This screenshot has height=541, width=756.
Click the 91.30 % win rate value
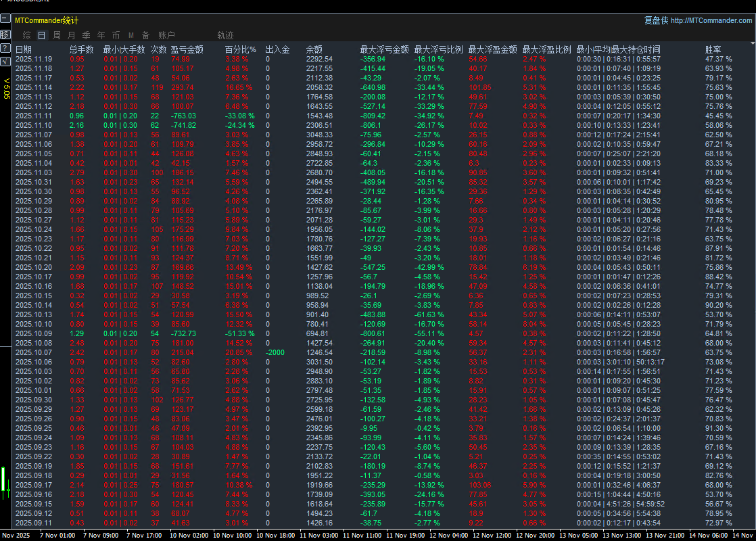pyautogui.click(x=718, y=428)
